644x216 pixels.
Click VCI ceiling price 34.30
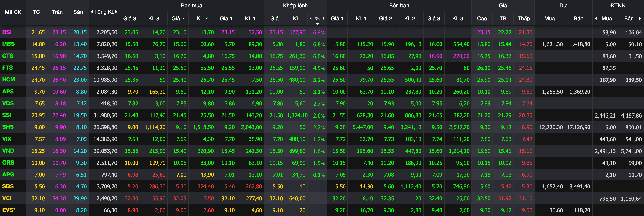pos(59,199)
